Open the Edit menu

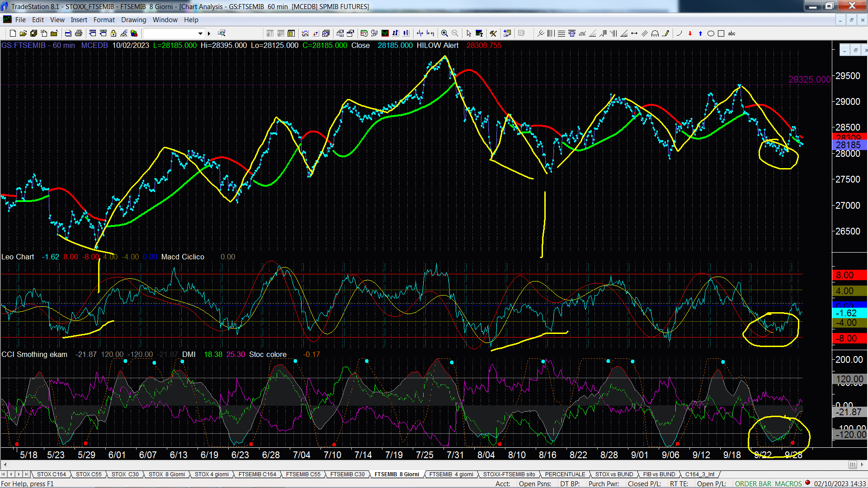pos(38,20)
